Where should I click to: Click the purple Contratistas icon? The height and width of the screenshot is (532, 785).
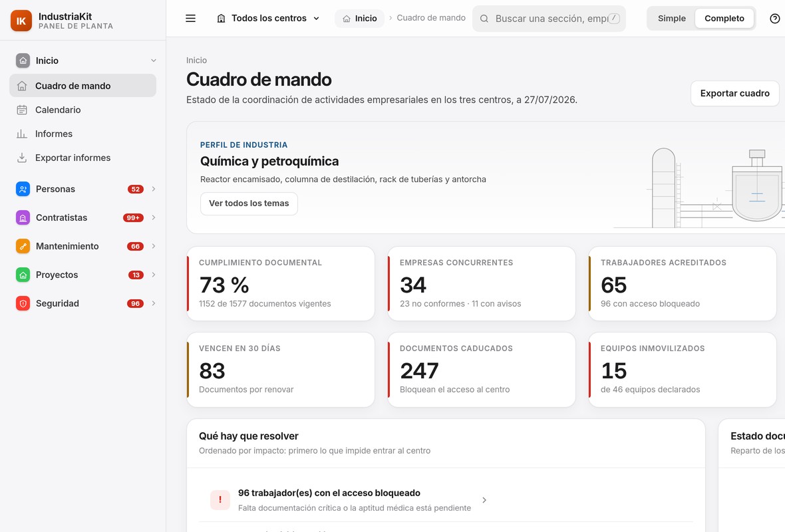23,217
